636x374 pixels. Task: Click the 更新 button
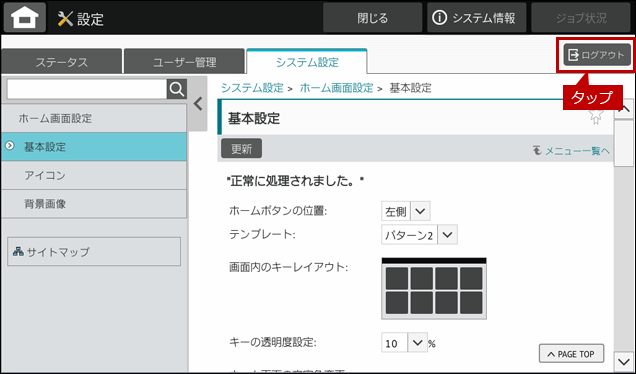241,148
